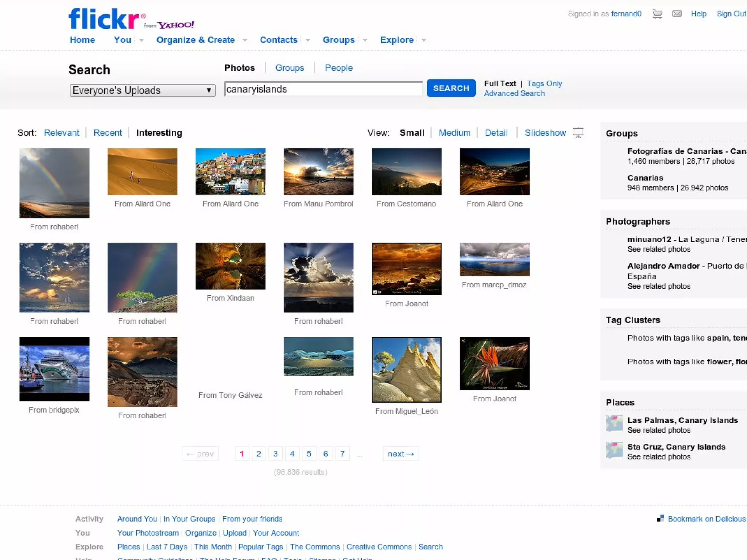This screenshot has height=560, width=747.
Task: Click the next page button
Action: click(400, 454)
